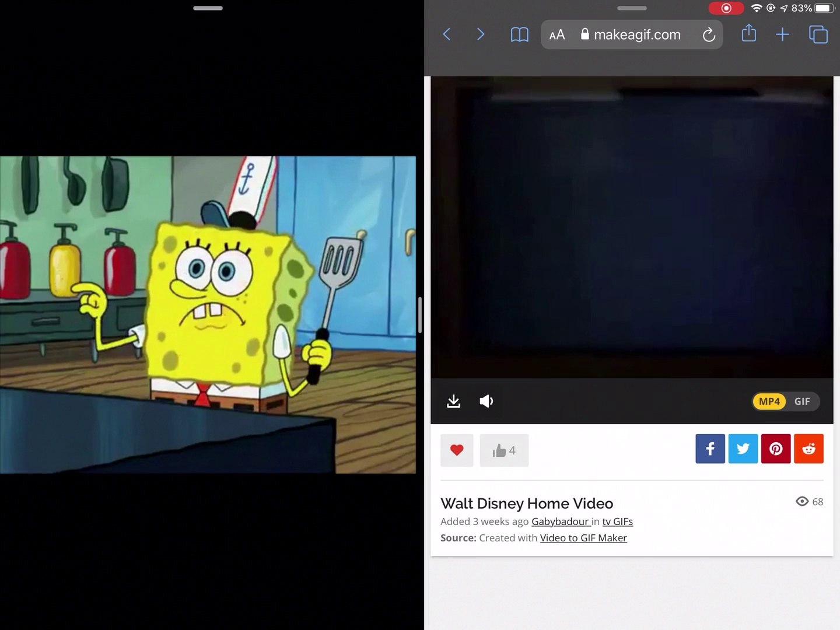The image size is (840, 630).
Task: Tap the location services arrow icon
Action: tap(784, 8)
